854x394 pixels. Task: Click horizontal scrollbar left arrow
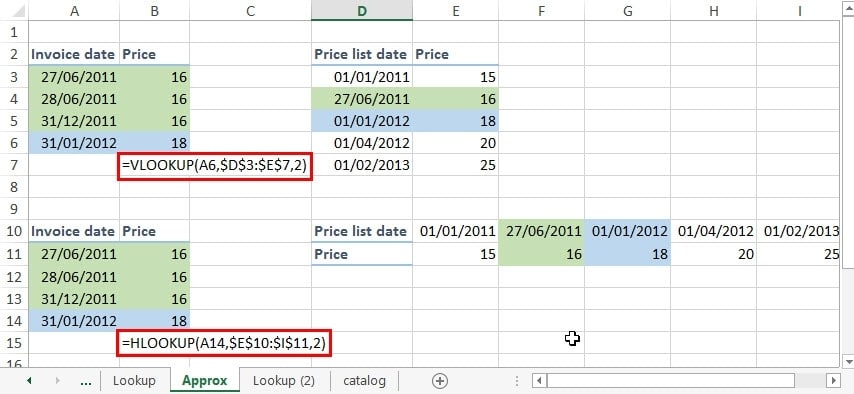539,380
